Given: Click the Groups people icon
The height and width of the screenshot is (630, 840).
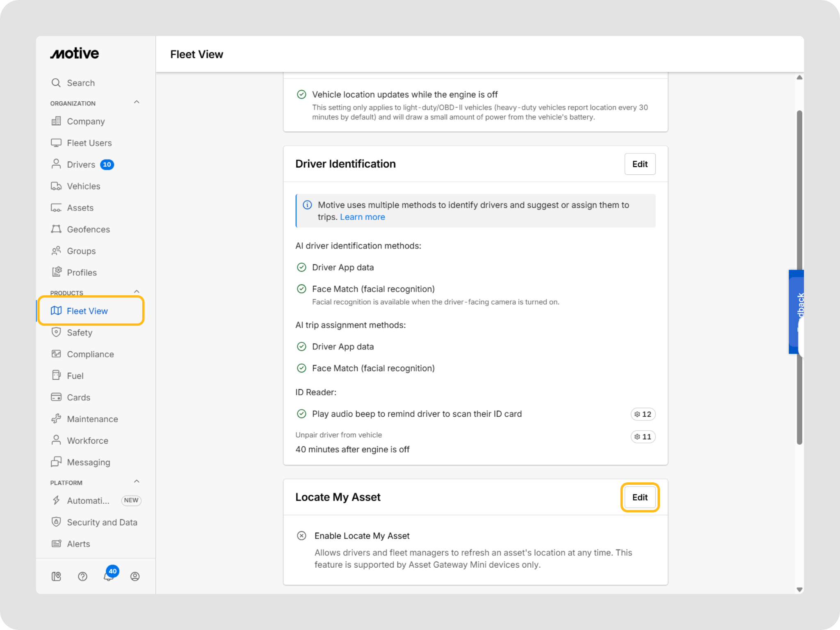Looking at the screenshot, I should 56,251.
